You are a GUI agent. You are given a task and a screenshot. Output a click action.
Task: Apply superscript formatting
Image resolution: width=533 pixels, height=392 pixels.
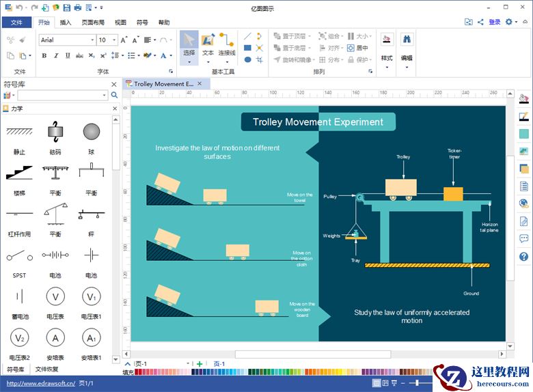click(103, 55)
